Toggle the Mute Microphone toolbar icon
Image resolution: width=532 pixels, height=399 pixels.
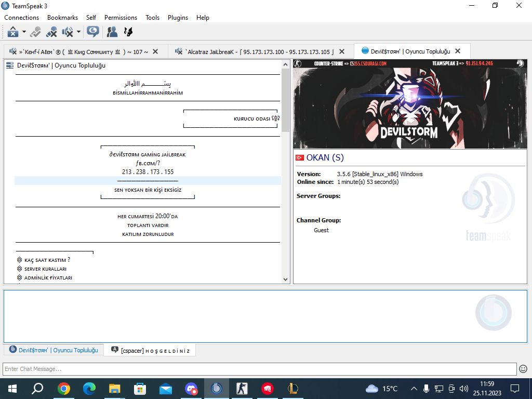tap(51, 32)
